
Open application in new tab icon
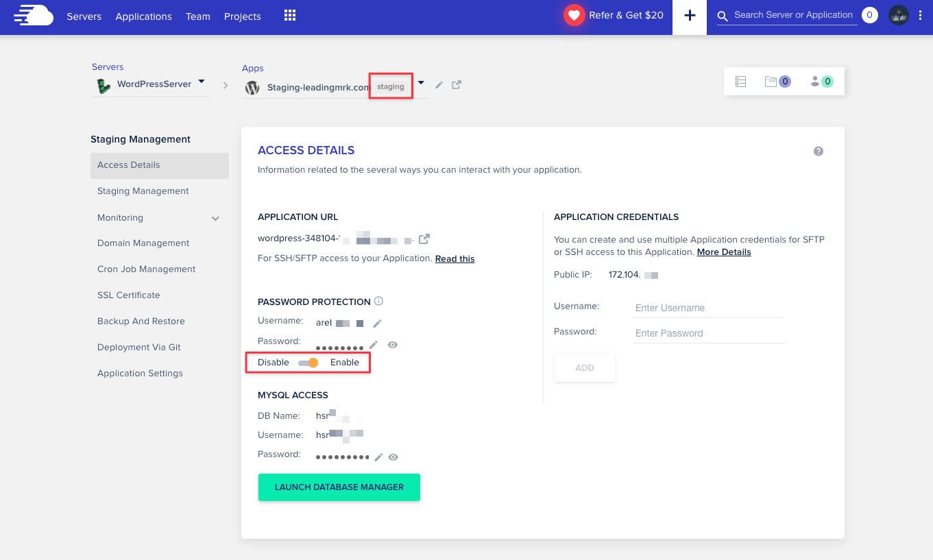tap(457, 85)
